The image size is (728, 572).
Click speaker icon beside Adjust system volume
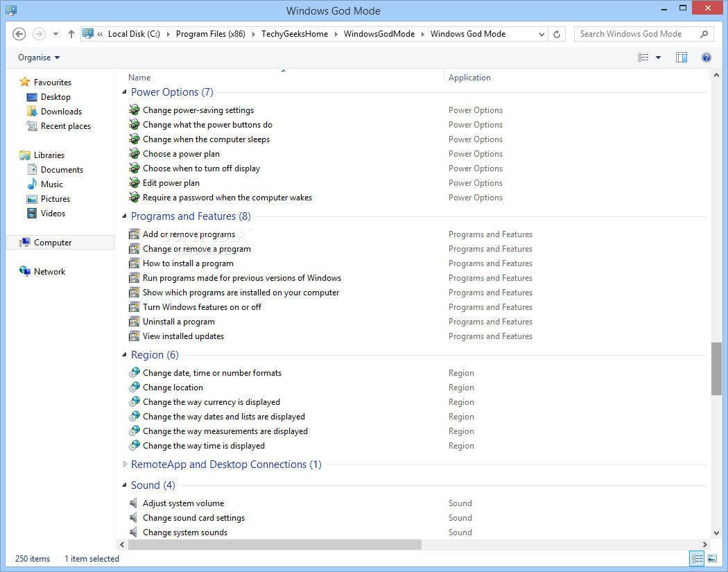134,503
